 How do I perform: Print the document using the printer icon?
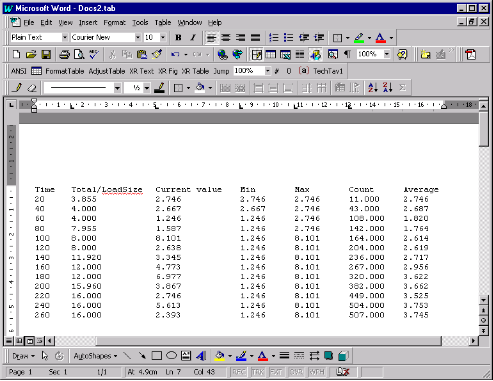tap(64, 54)
